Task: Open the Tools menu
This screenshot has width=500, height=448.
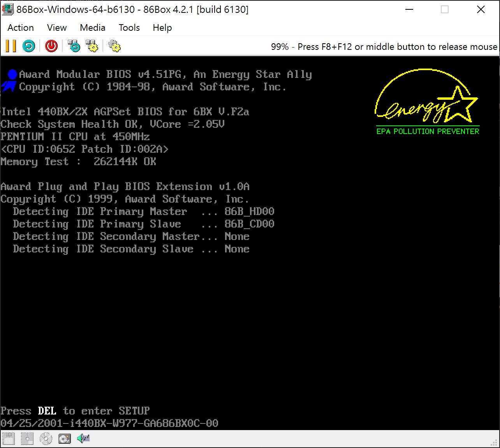Action: (129, 27)
